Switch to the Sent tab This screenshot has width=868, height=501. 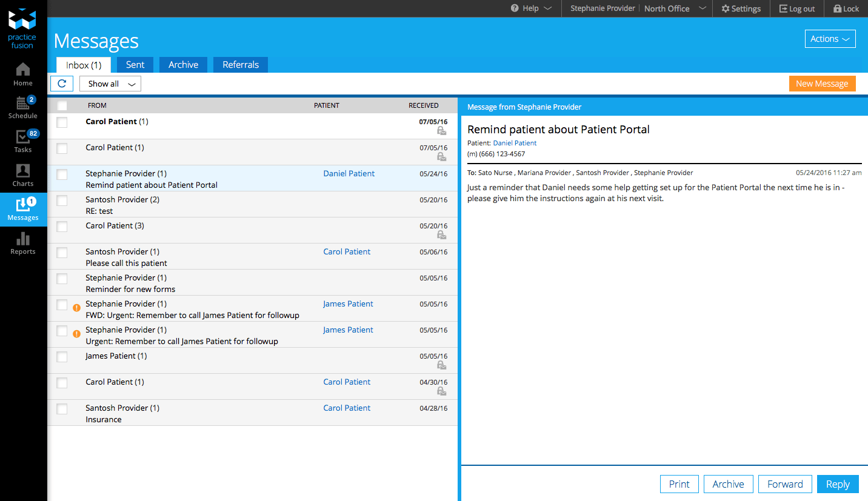tap(135, 65)
